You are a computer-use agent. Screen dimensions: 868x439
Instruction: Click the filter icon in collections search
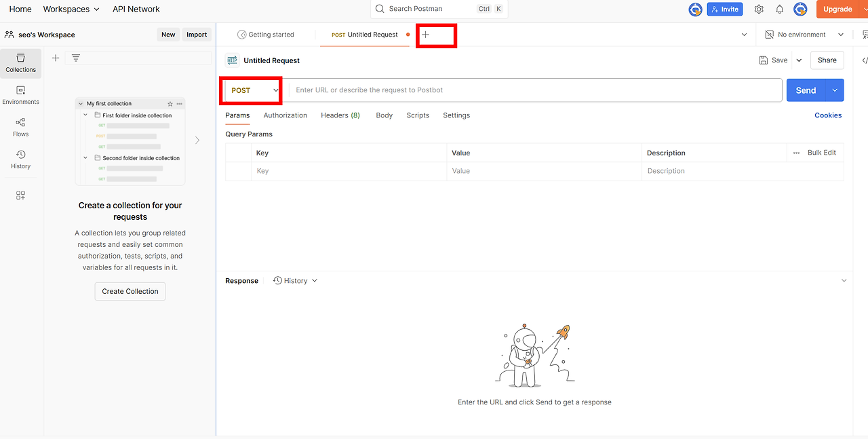point(76,58)
